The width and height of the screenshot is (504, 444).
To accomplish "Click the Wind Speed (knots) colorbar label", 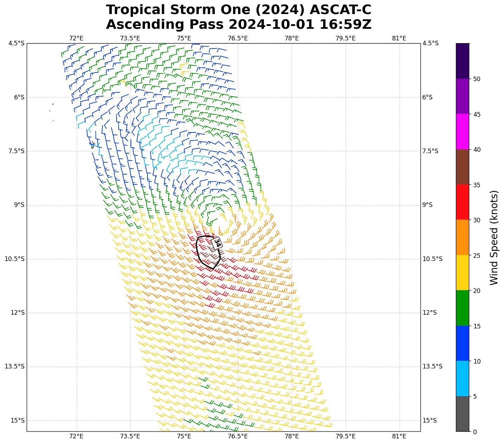I will [494, 238].
